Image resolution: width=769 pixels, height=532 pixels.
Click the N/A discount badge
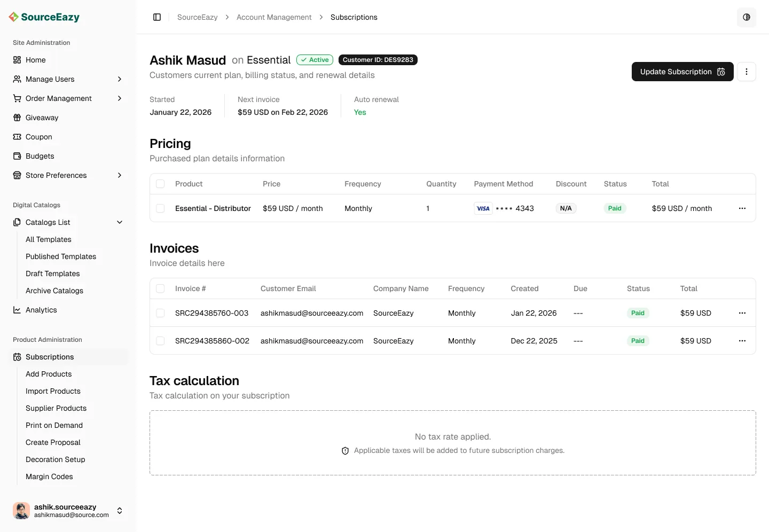[566, 208]
